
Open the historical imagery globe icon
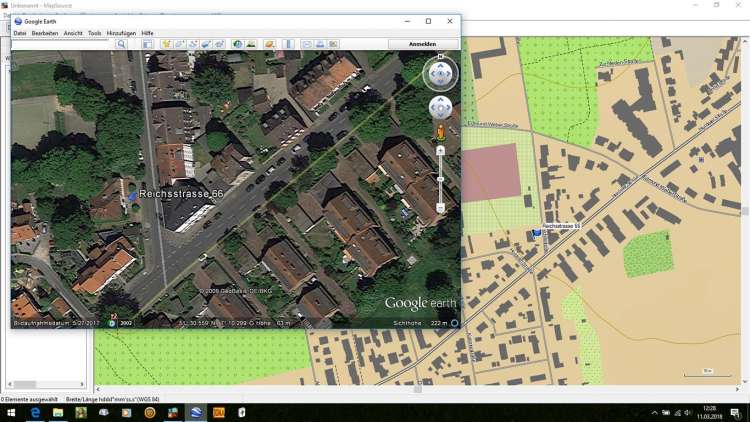coord(237,44)
